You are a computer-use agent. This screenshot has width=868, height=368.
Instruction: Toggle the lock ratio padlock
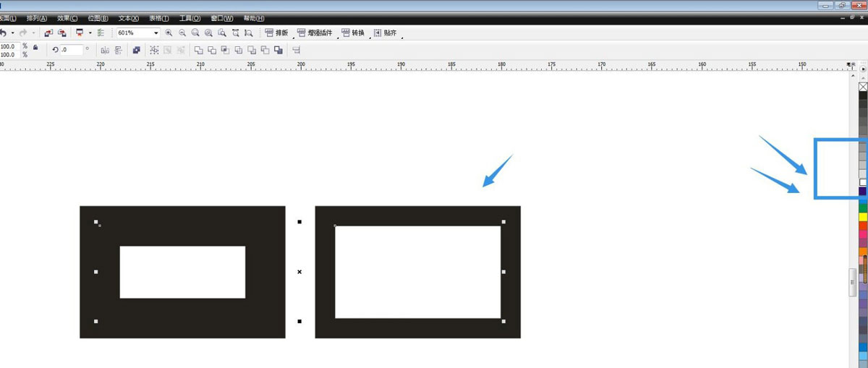point(35,47)
